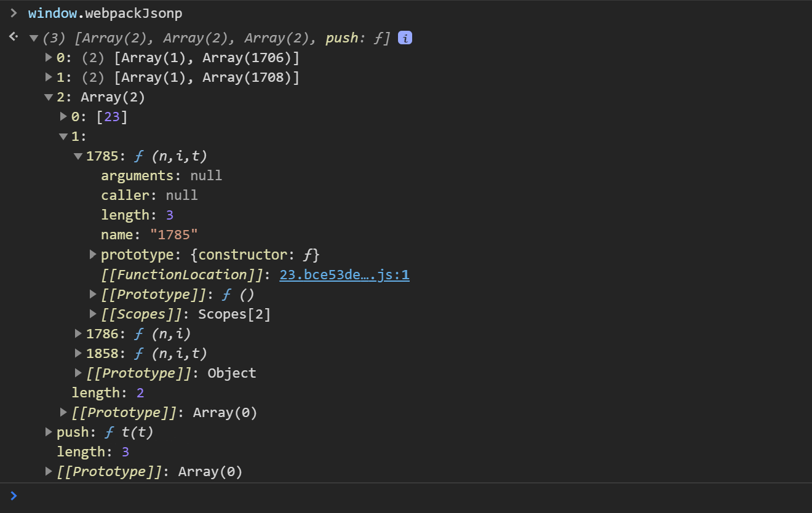Click the empty console input line
The width and height of the screenshot is (812, 513).
246,496
